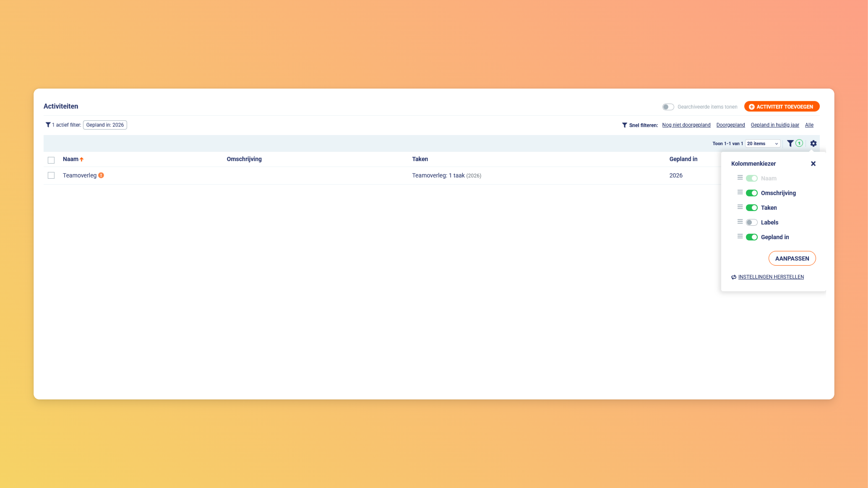
Task: Tick the select-all header checkbox
Action: click(x=51, y=160)
